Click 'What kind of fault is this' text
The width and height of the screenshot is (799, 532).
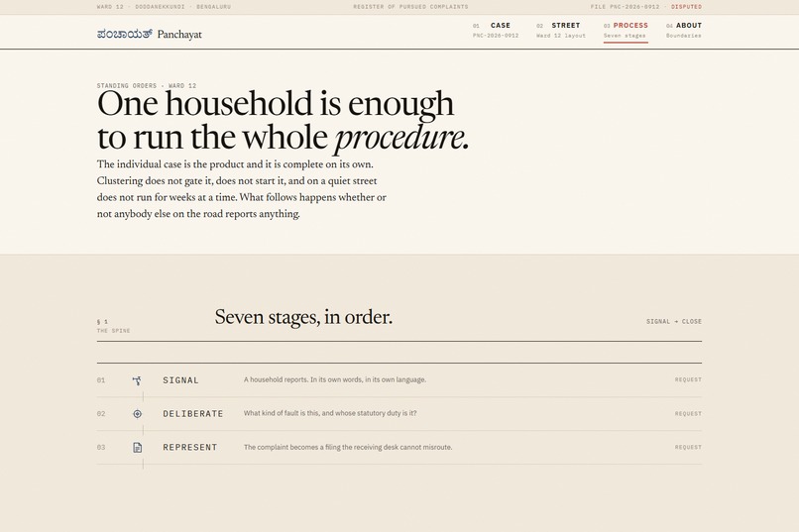pyautogui.click(x=330, y=413)
